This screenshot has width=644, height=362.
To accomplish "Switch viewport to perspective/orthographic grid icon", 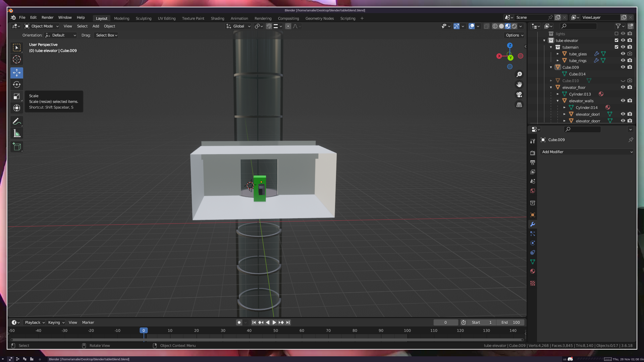I will pyautogui.click(x=519, y=105).
